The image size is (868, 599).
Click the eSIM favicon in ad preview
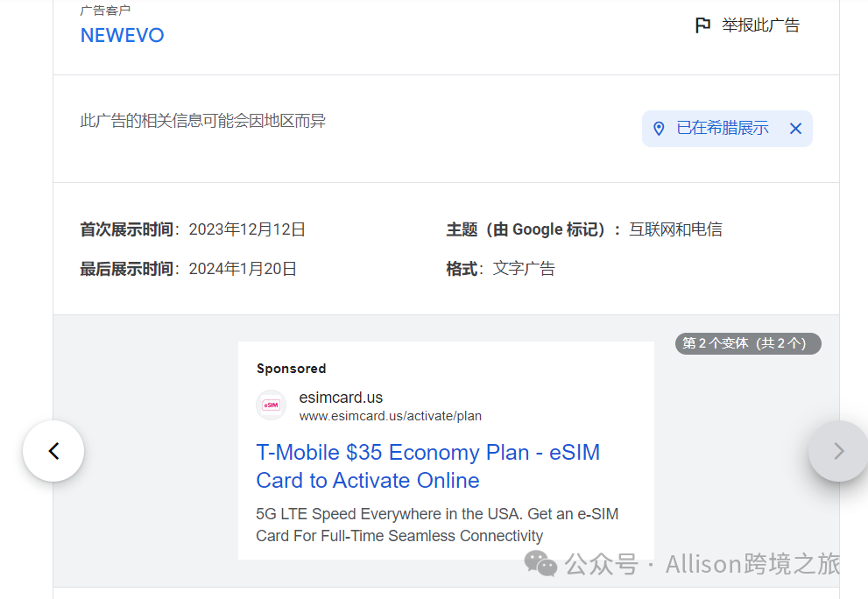271,405
